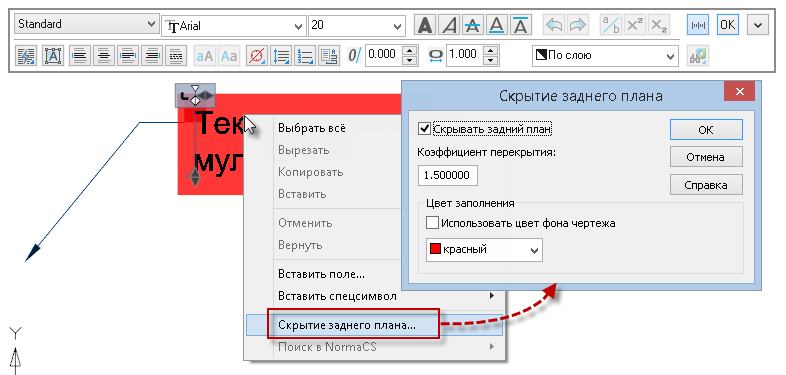Decrease the width factor with down spinner
Image resolution: width=786 pixels, height=375 pixels.
coord(492,61)
